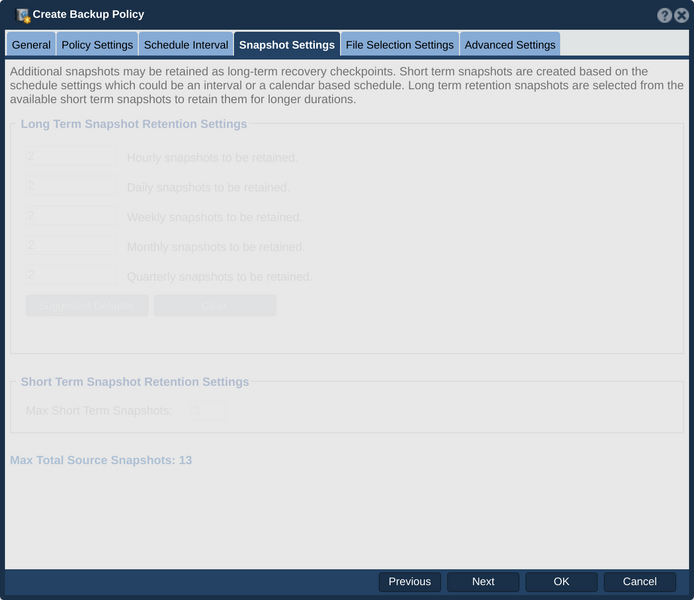Click the 'Additional snapshots may be retained' description

coord(347,85)
